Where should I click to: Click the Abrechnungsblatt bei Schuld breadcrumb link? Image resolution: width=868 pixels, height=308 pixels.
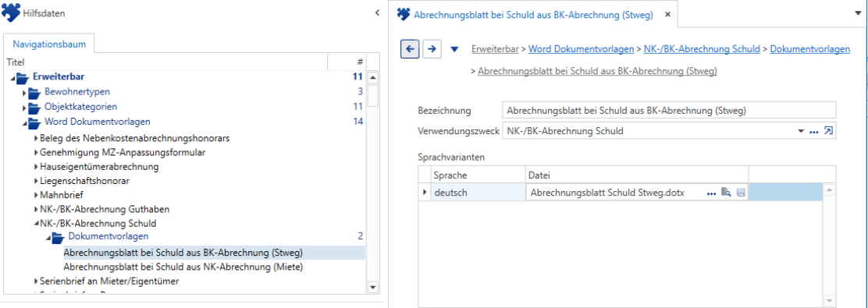coord(597,71)
